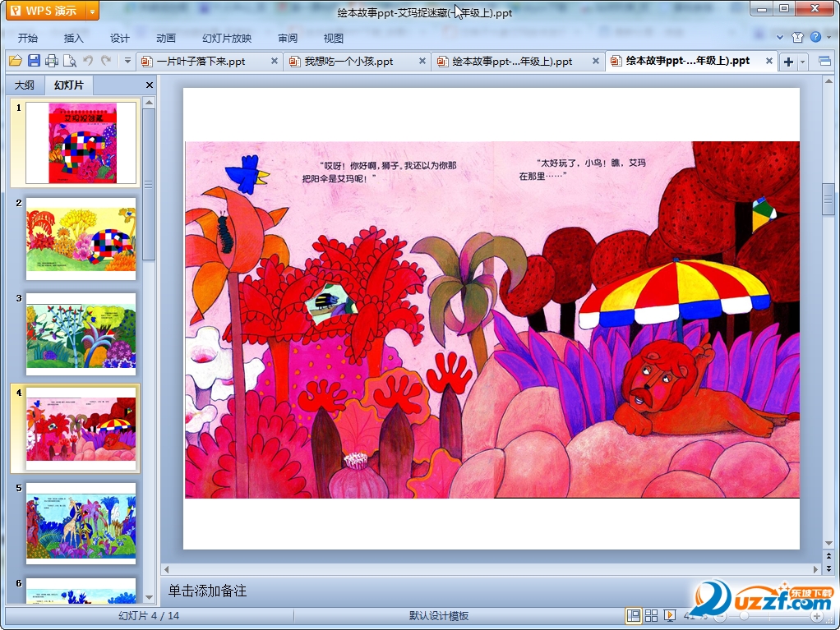
Task: Click the 默认设计模板 status bar text
Action: [439, 615]
